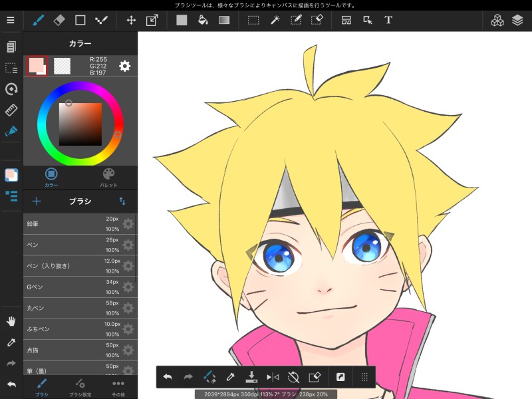Select the 点描 brush
Screen dimensions: 532x399
click(80, 350)
